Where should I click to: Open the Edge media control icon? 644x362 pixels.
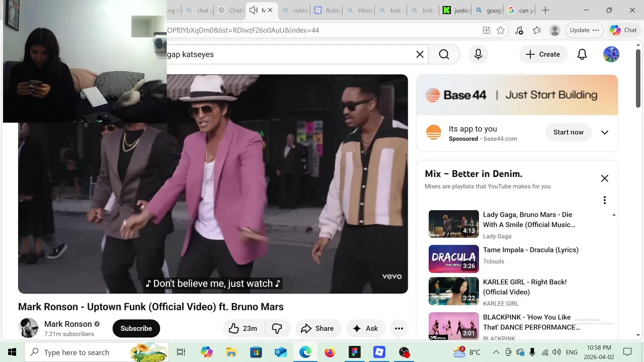[519, 30]
